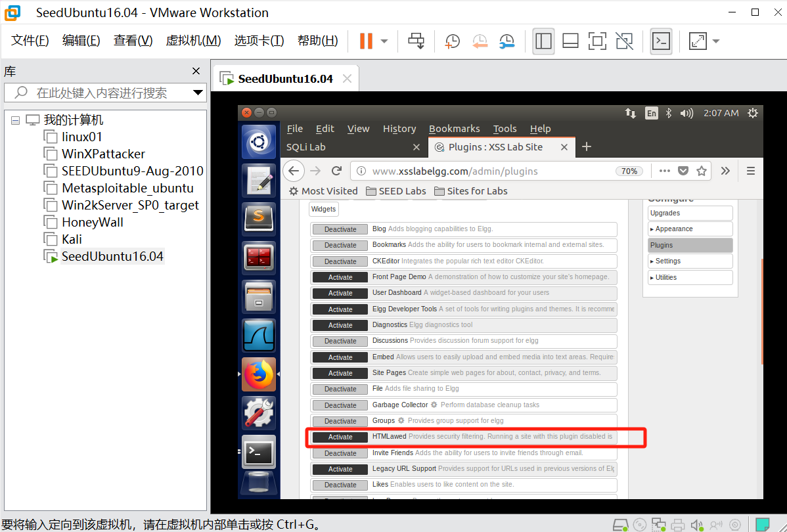Click the Firefox icon in the dock
The width and height of the screenshot is (787, 532).
(x=259, y=374)
